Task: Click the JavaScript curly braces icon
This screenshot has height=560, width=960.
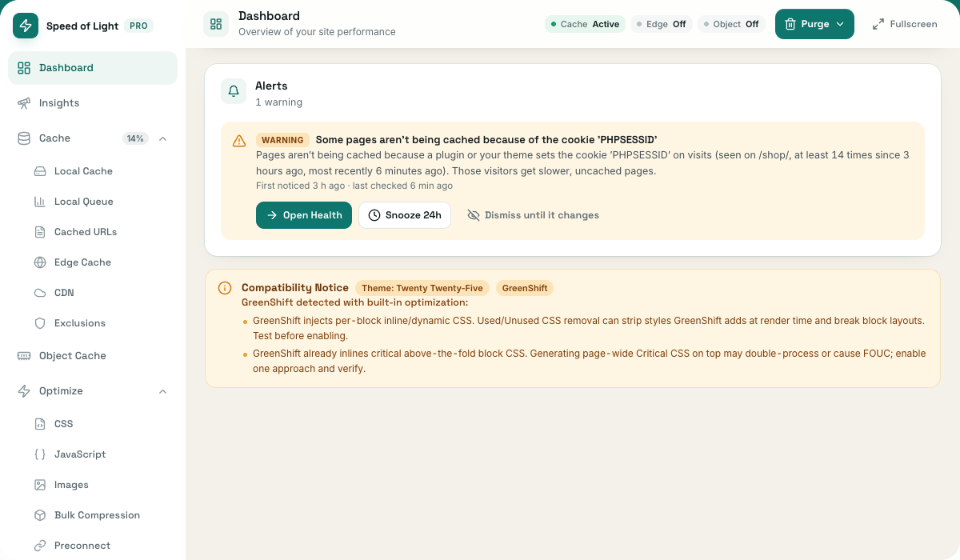Action: [x=40, y=454]
